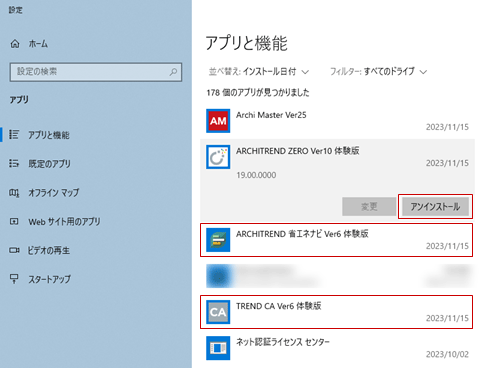494x368 pixels.
Task: Focus the 設定の検索 search box
Action: [96, 72]
